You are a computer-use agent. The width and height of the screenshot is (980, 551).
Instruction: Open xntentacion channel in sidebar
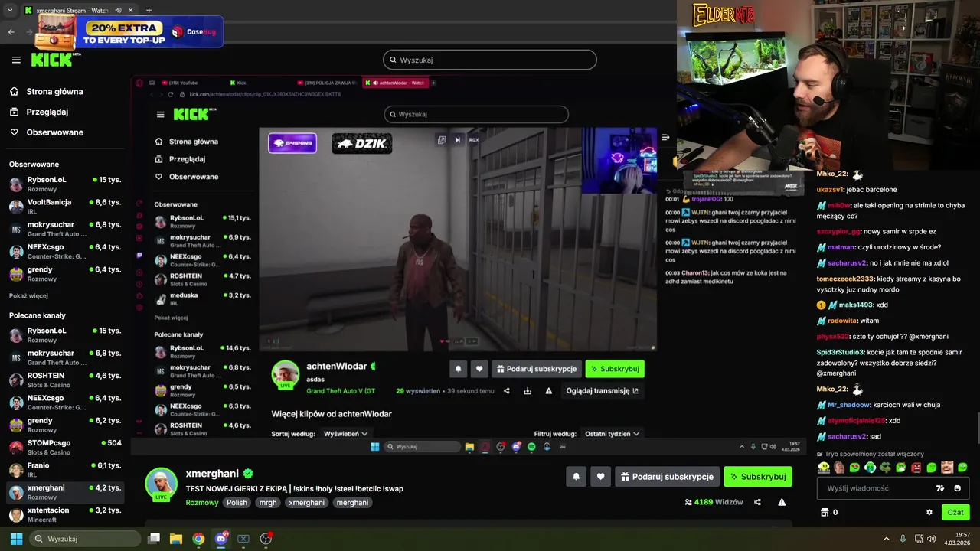click(x=65, y=514)
